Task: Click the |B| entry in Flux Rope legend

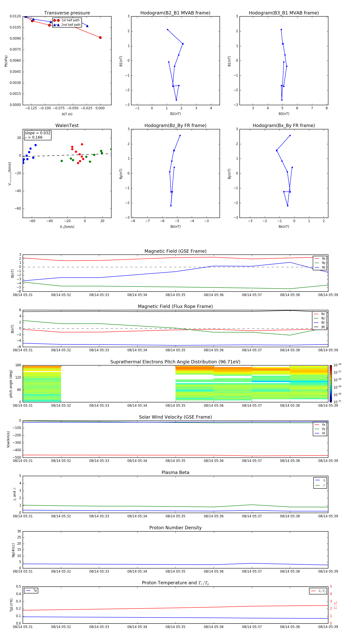Action: click(320, 327)
